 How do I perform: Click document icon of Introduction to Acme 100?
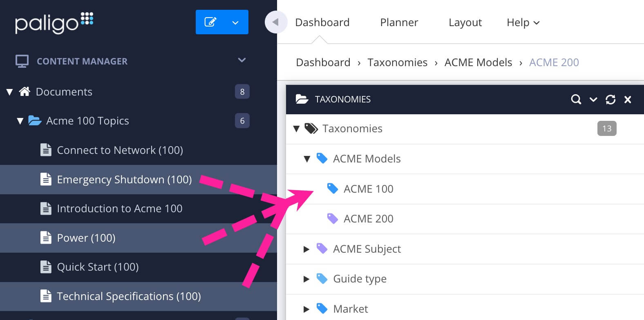[x=46, y=209]
